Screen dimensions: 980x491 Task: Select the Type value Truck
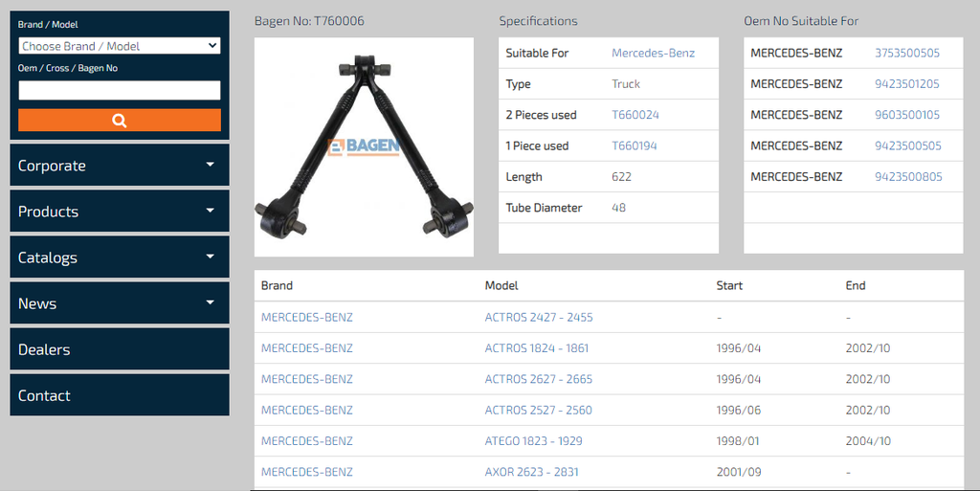tap(626, 83)
